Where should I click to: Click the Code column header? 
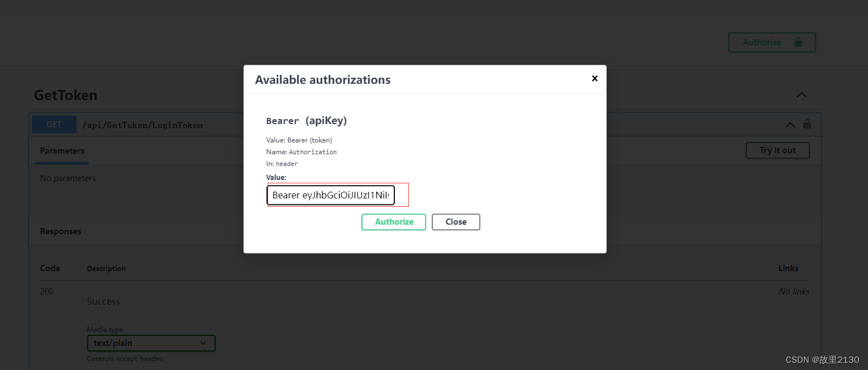click(x=50, y=268)
